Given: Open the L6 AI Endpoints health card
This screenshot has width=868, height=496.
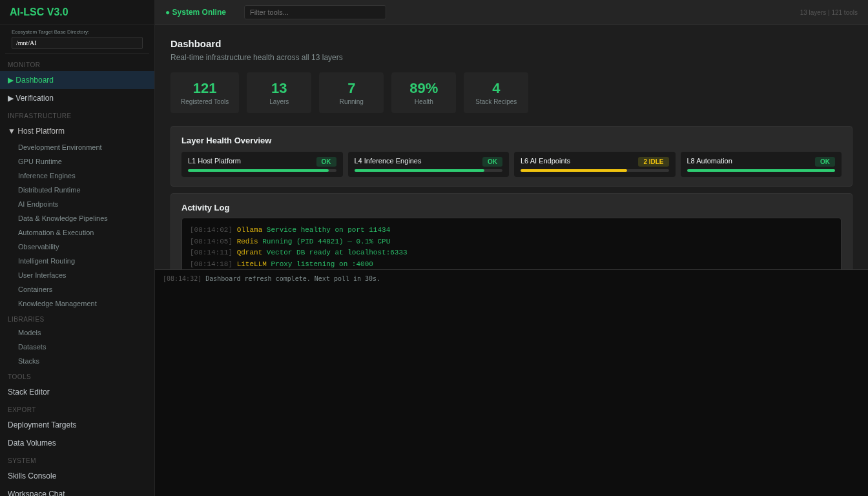Looking at the screenshot, I should click(x=595, y=165).
